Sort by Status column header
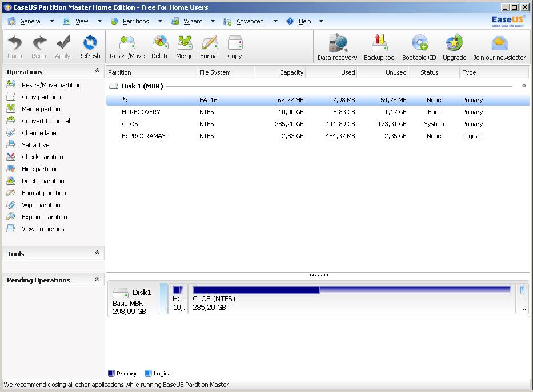 click(434, 72)
